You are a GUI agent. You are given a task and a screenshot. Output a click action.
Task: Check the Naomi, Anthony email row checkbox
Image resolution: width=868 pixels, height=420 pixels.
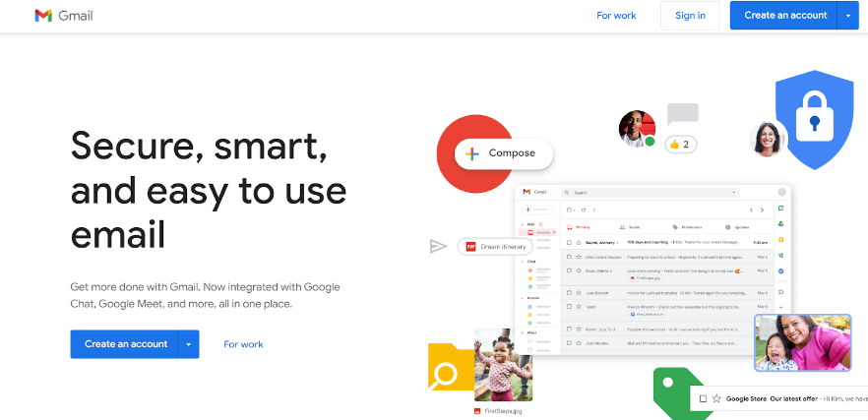coord(569,242)
